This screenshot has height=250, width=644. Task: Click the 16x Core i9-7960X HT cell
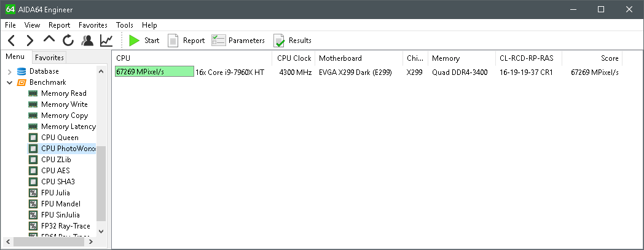click(x=230, y=72)
